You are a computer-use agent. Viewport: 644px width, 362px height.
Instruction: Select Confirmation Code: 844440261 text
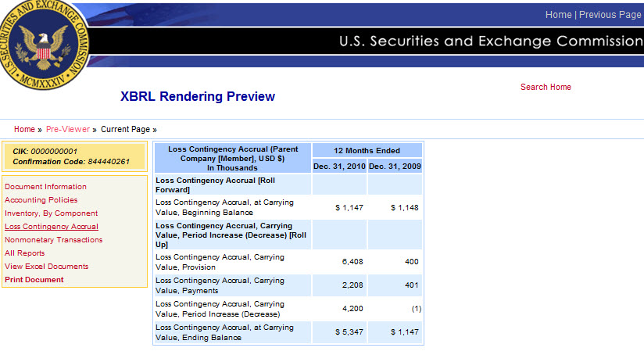pyautogui.click(x=71, y=162)
